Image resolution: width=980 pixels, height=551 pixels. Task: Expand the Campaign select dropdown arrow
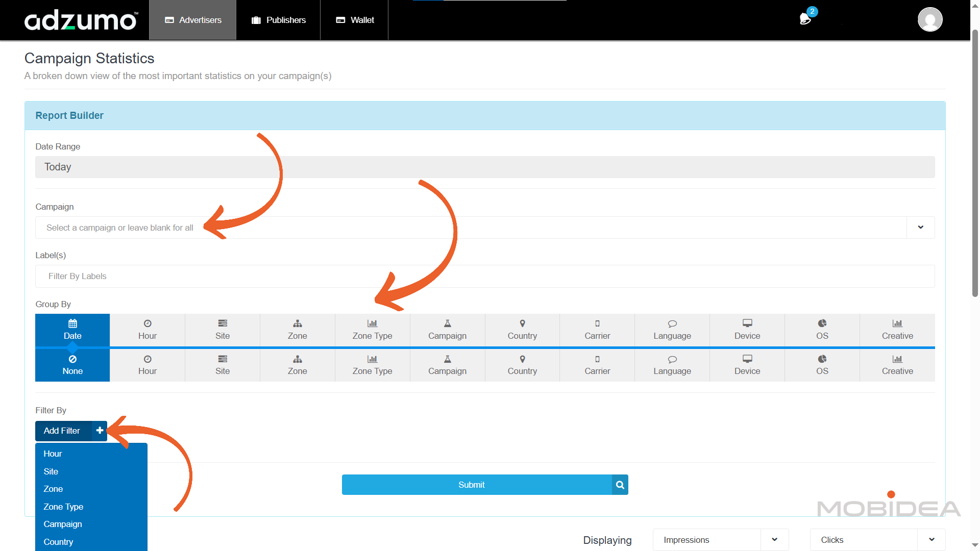pyautogui.click(x=920, y=228)
